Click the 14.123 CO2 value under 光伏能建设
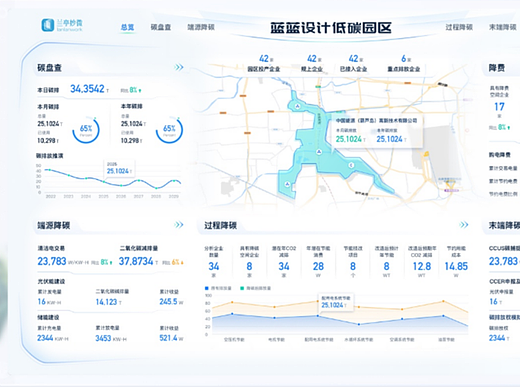 tap(106, 302)
